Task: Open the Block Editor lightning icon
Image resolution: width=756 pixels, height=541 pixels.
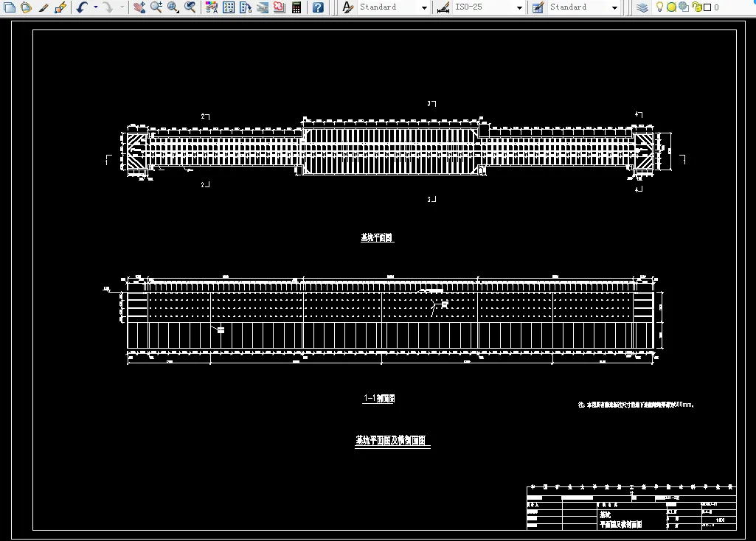Action: pyautogui.click(x=60, y=7)
